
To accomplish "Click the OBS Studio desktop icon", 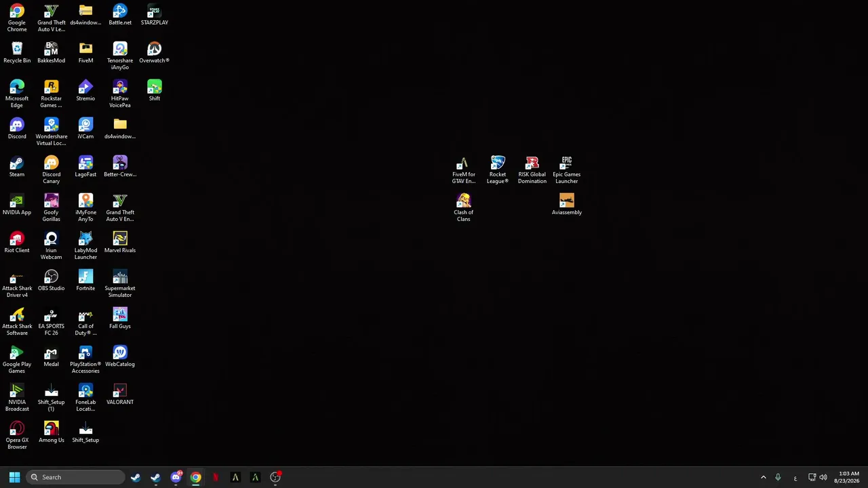I will 52,281.
